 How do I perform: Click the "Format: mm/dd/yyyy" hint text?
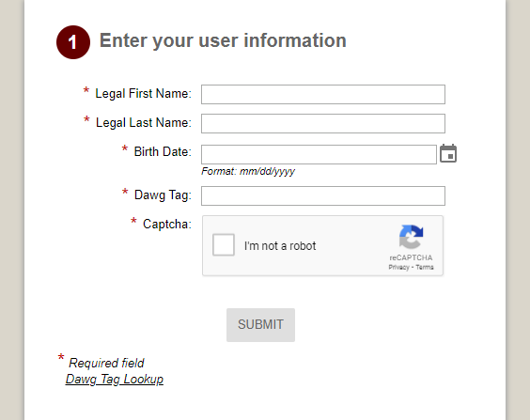coord(248,171)
